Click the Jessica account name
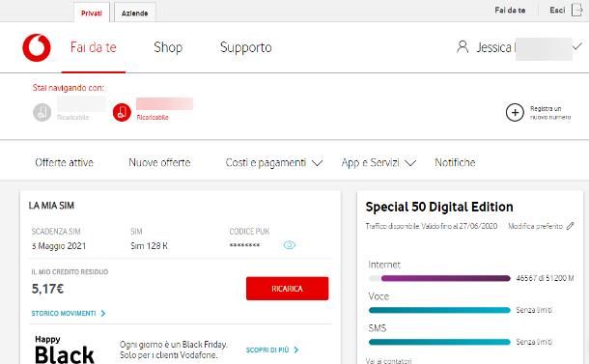The height and width of the screenshot is (364, 589). pyautogui.click(x=493, y=47)
